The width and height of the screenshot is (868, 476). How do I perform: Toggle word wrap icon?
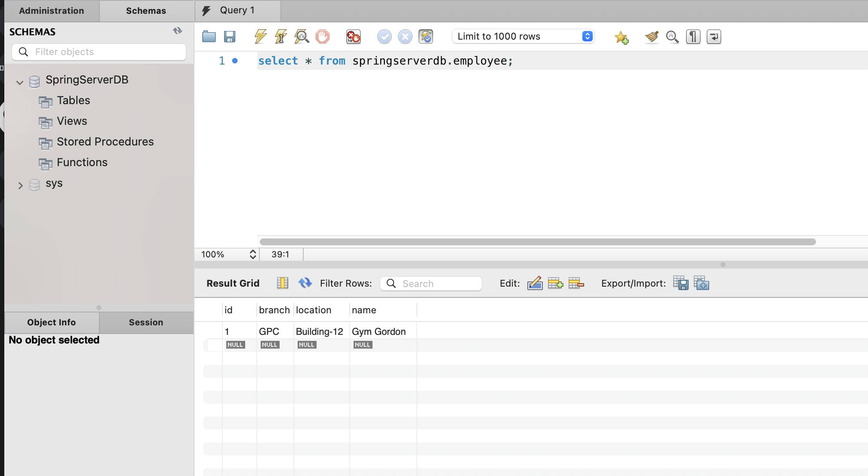[714, 37]
